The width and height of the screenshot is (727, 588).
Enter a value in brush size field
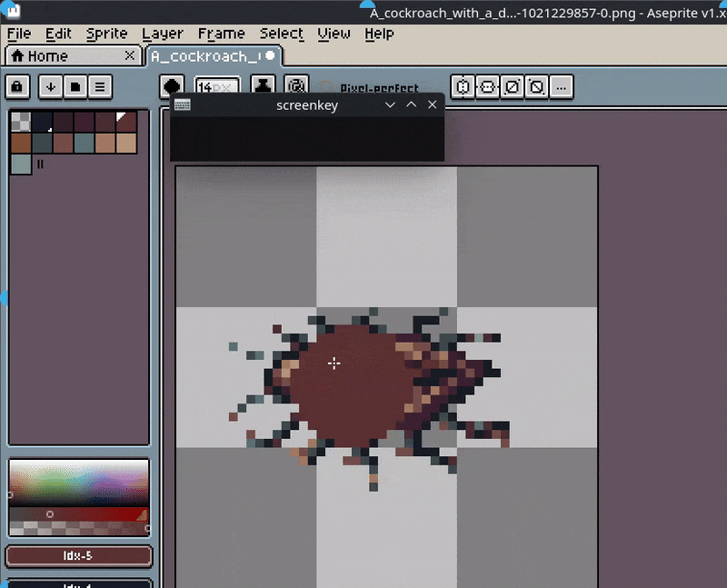tap(217, 87)
